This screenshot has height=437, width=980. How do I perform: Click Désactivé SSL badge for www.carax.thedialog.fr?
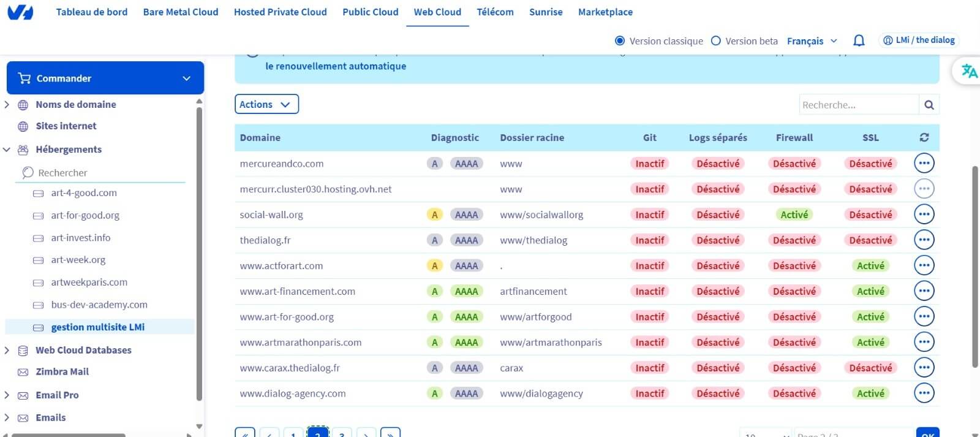point(870,368)
